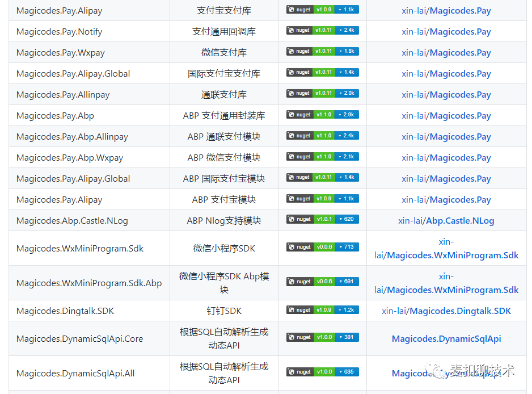Viewport: 532px width, 394px height.
Task: Select the ABP 支付通用封装库 description
Action: click(224, 116)
